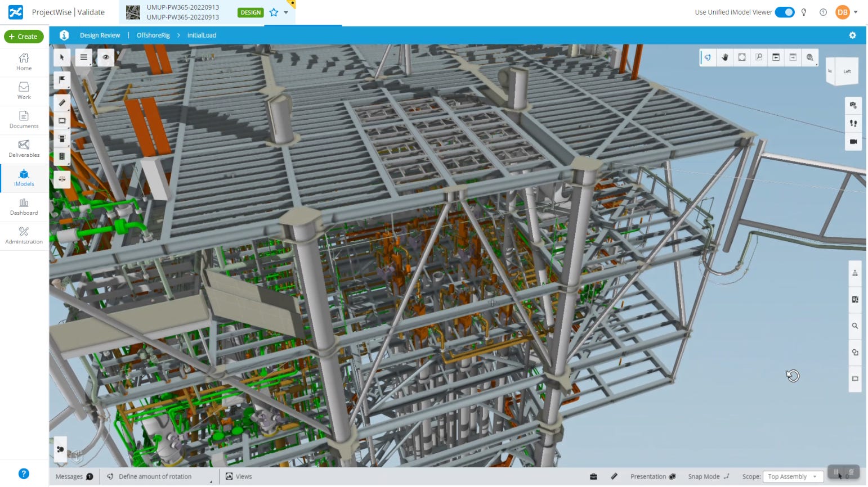Screen dimensions: 868x487
Task: Open Administration in the sidebar
Action: [24, 236]
